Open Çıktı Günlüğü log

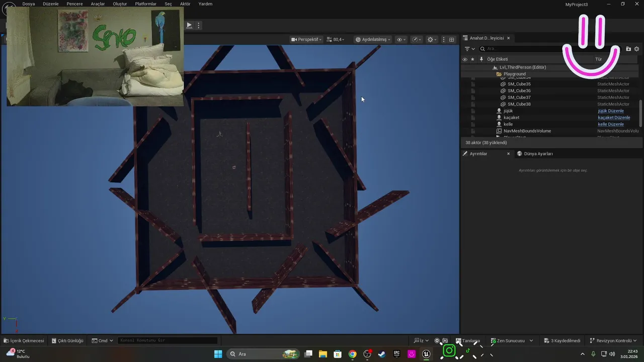tap(66, 341)
